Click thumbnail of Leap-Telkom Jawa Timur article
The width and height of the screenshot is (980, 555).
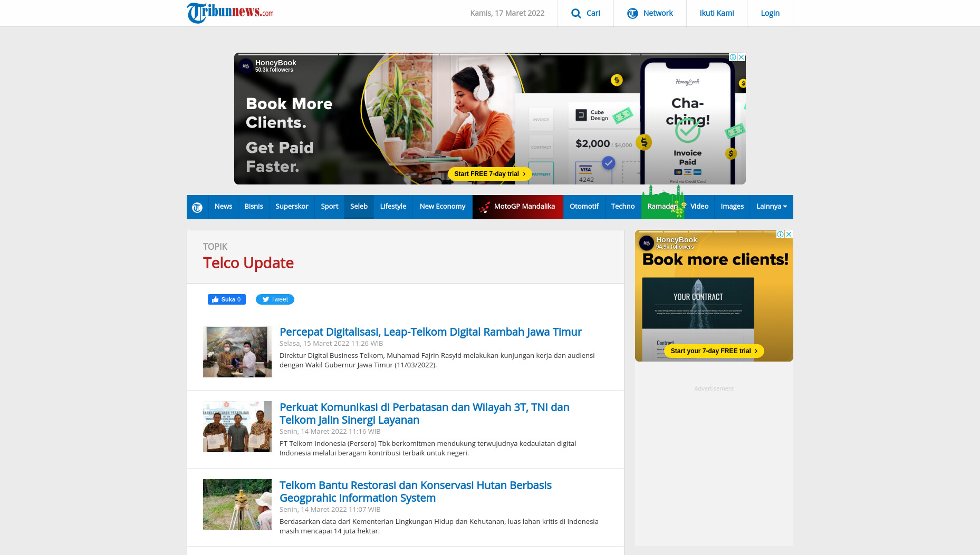point(237,352)
